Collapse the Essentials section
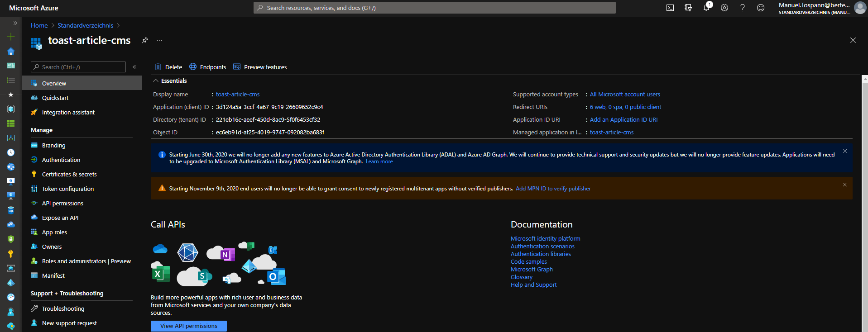 tap(156, 81)
